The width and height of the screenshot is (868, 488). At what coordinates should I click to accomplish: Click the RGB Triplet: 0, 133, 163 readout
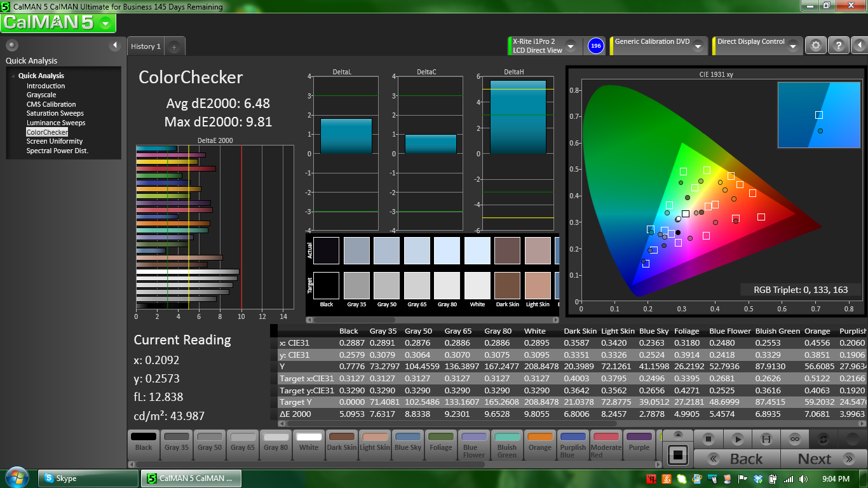click(x=801, y=290)
